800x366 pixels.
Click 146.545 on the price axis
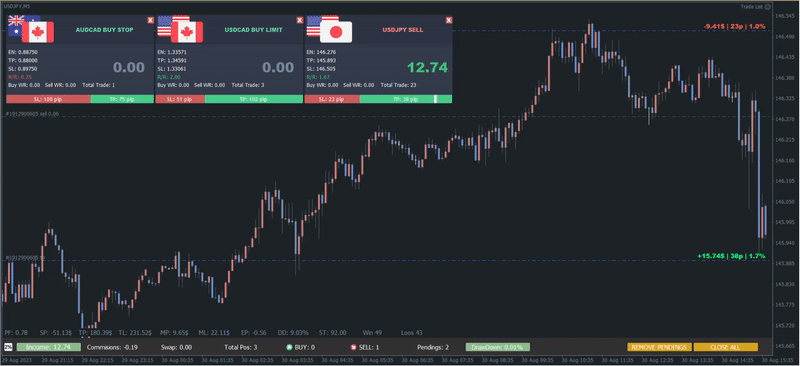[x=784, y=16]
